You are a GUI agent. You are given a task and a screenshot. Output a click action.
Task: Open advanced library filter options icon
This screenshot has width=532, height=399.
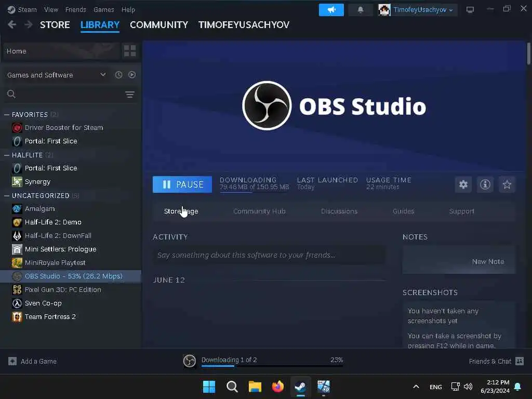pyautogui.click(x=129, y=95)
